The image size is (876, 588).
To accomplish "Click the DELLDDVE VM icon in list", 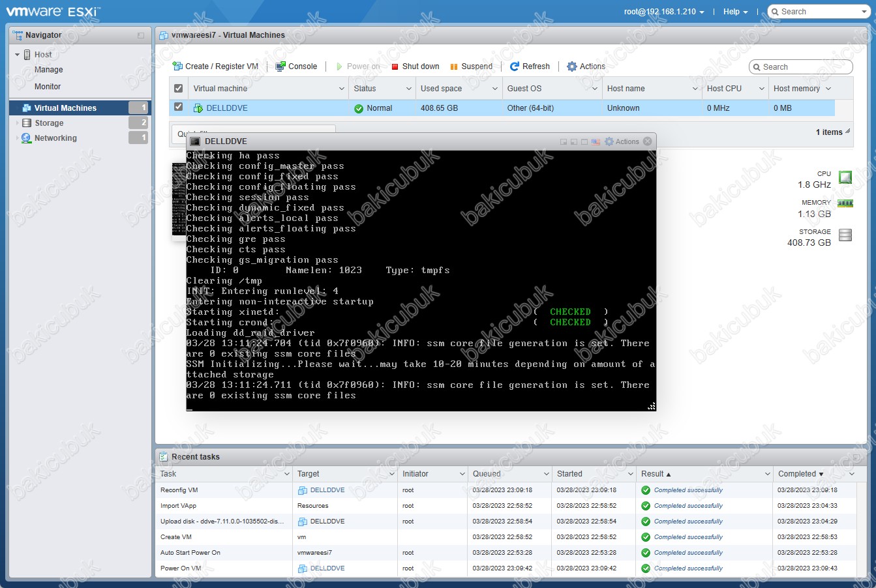I will pyautogui.click(x=198, y=108).
